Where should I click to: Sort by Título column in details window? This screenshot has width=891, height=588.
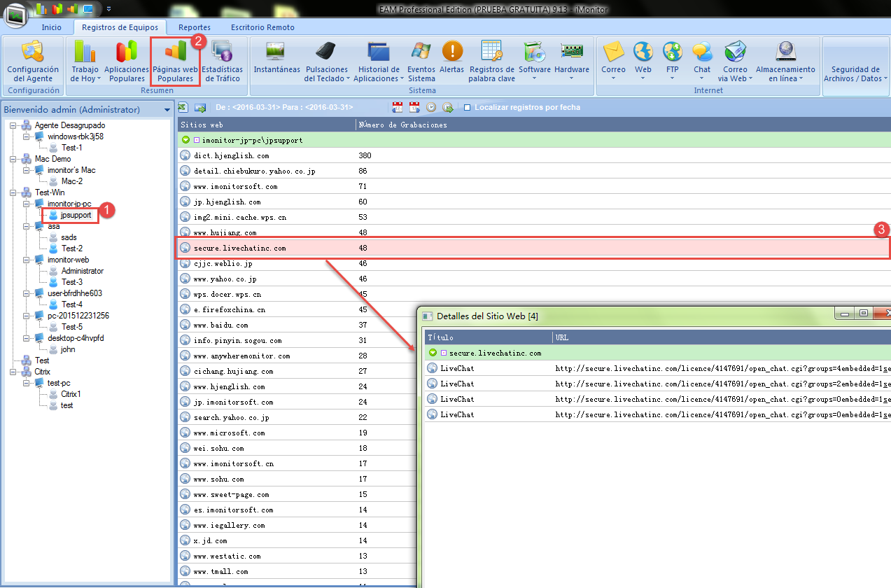[488, 337]
